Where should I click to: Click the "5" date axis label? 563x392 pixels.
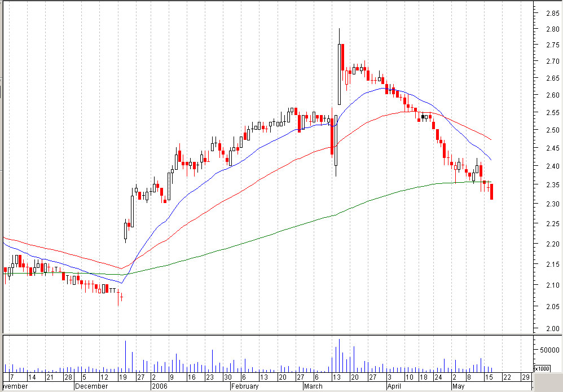point(84,377)
